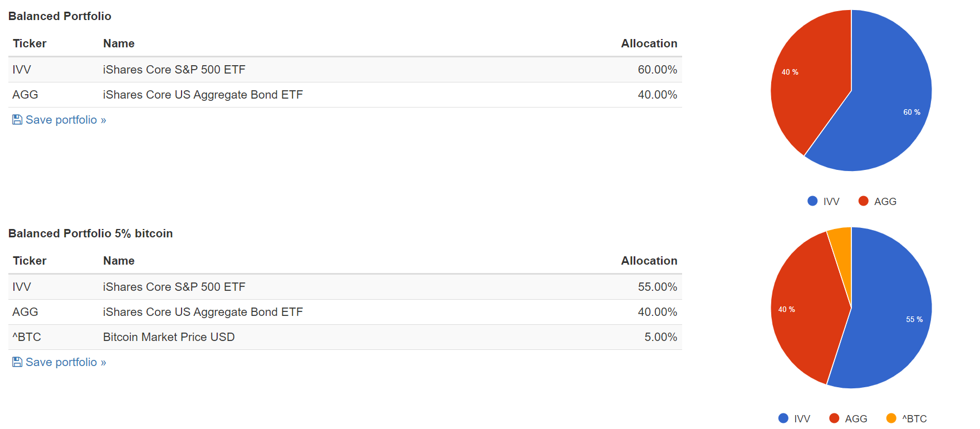The image size is (980, 429).
Task: Click the floppy disk icon under Balanced Portfolio table
Action: pos(17,120)
